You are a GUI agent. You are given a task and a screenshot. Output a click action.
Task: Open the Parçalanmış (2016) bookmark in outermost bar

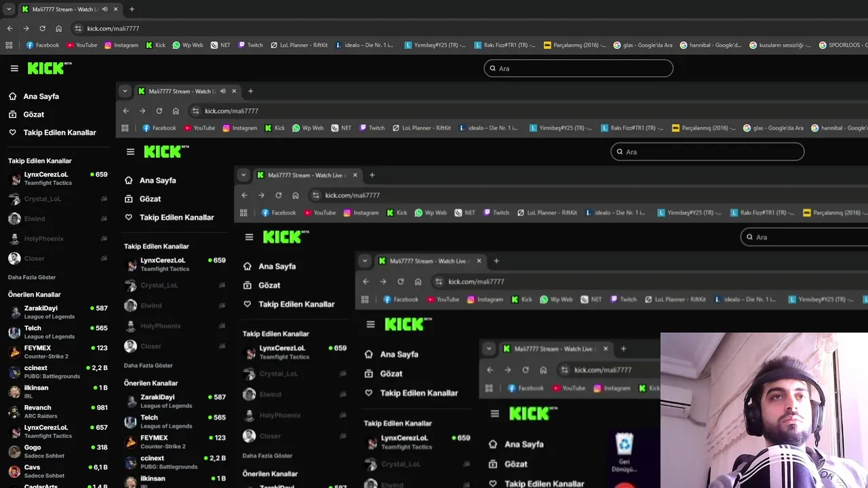(x=575, y=45)
